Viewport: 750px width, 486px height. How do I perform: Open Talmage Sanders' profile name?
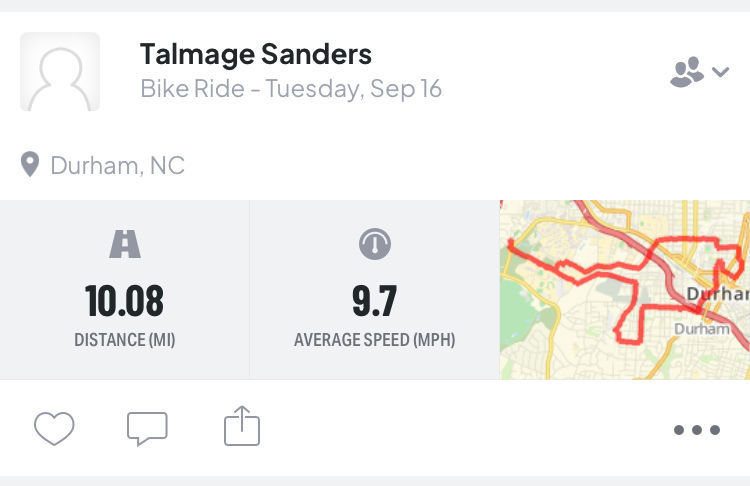(255, 54)
